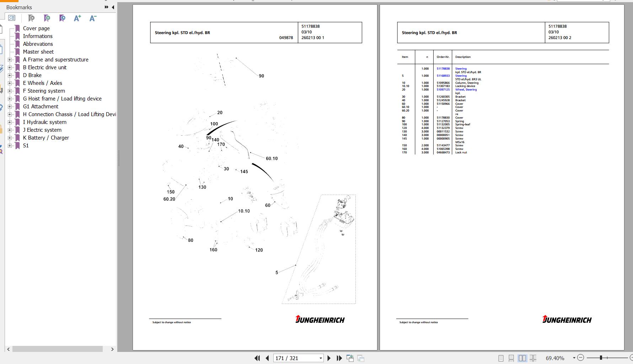Screen dimensions: 633x364
Task: Select H Connection Chassis bookmark
Action: click(x=69, y=114)
